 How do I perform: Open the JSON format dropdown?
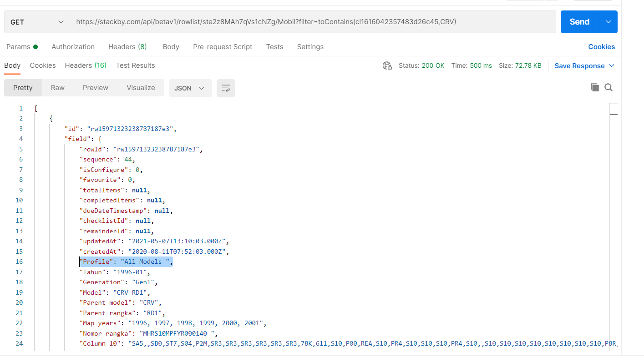pyautogui.click(x=190, y=88)
